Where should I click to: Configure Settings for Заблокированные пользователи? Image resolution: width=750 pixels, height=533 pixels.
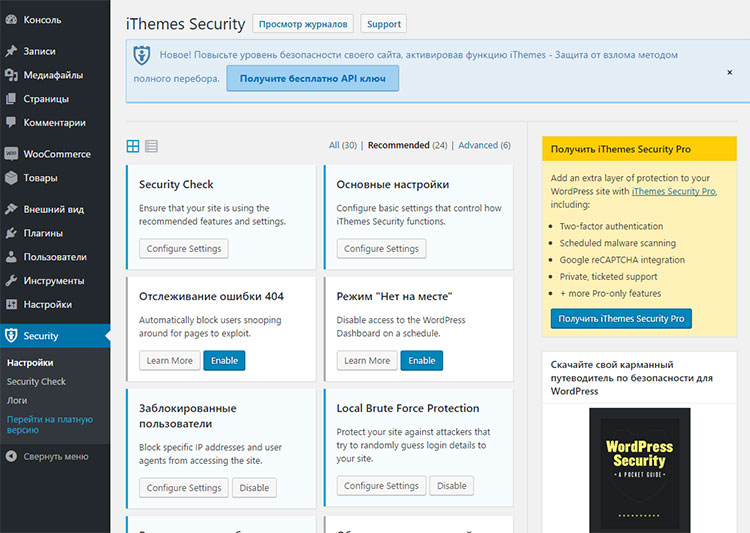(184, 488)
